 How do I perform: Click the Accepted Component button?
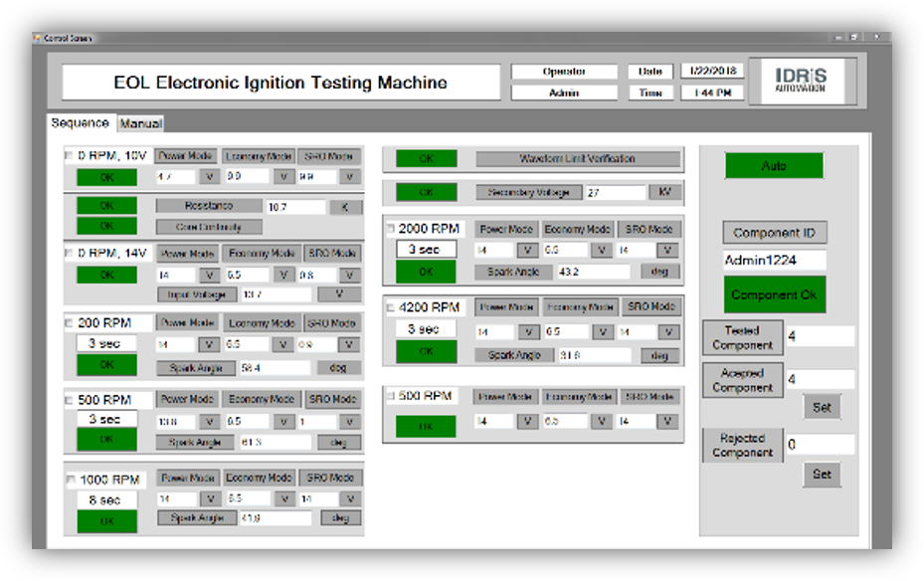pos(743,380)
